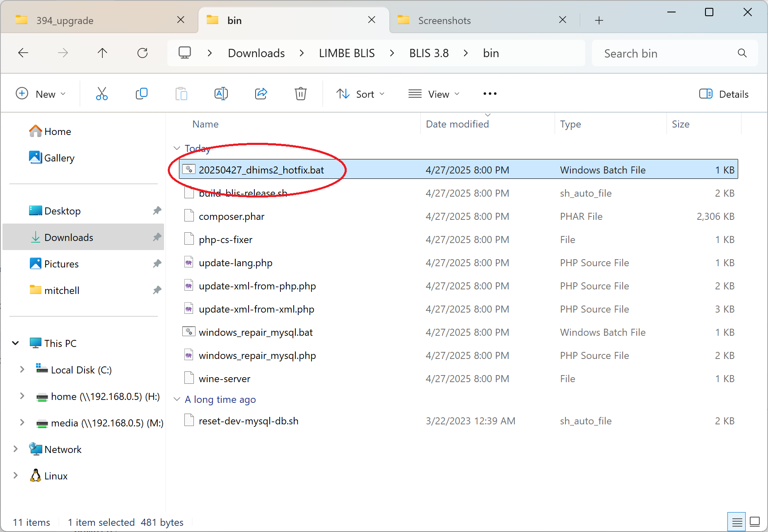The height and width of the screenshot is (532, 768).
Task: Expand Local Disk (C:) node
Action: click(22, 370)
